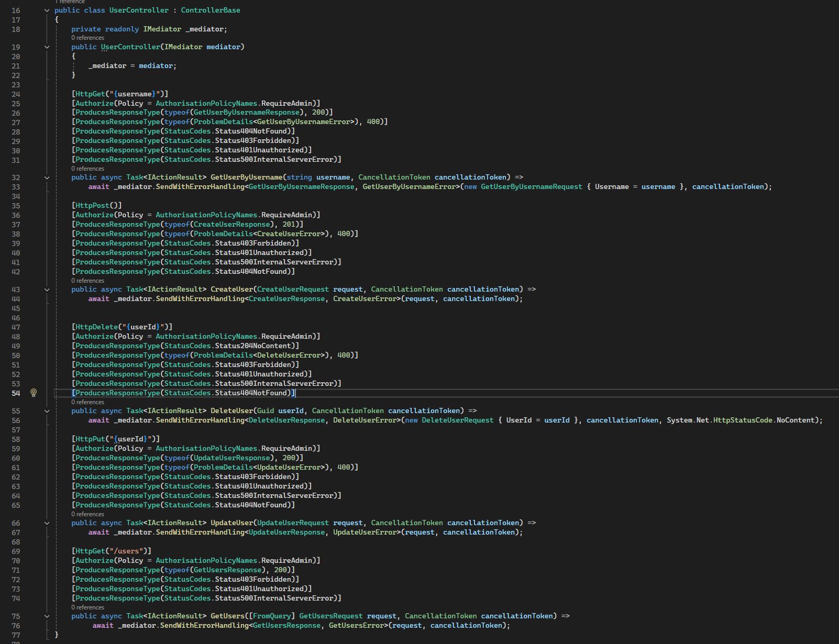Open the lightbulb quick actions on line 54

[x=34, y=393]
